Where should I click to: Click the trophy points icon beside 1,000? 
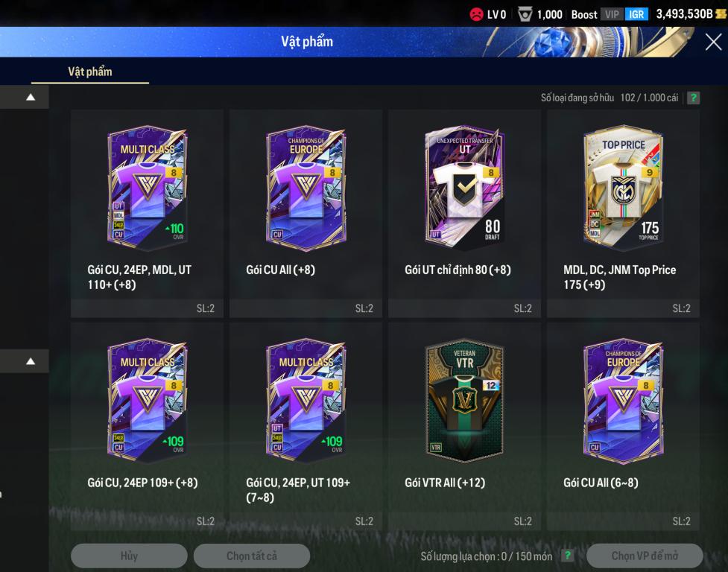pos(525,14)
